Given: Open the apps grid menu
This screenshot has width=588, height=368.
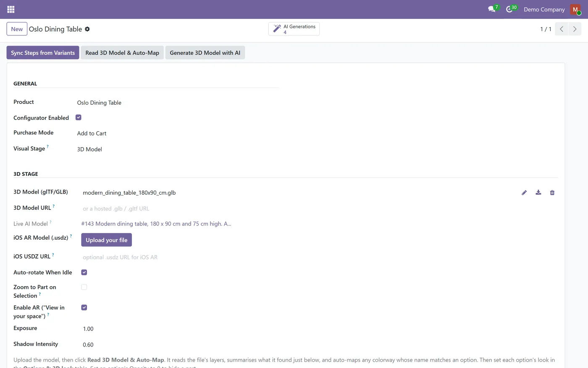Looking at the screenshot, I should [11, 9].
